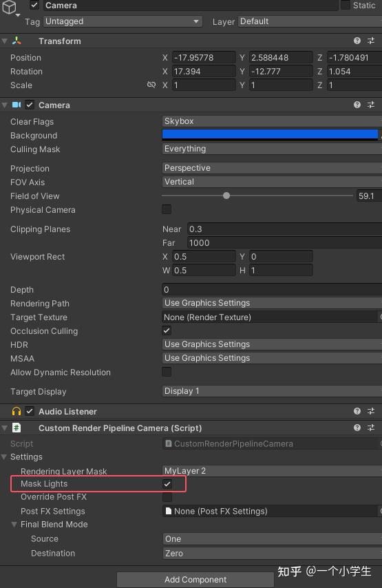Enable Allow Dynamic Resolution checkbox
Viewport: 382px width, 588px height.
coord(167,372)
